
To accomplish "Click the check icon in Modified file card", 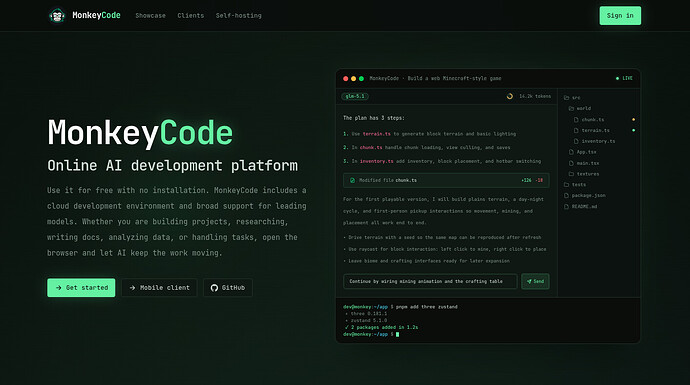I will pyautogui.click(x=352, y=180).
